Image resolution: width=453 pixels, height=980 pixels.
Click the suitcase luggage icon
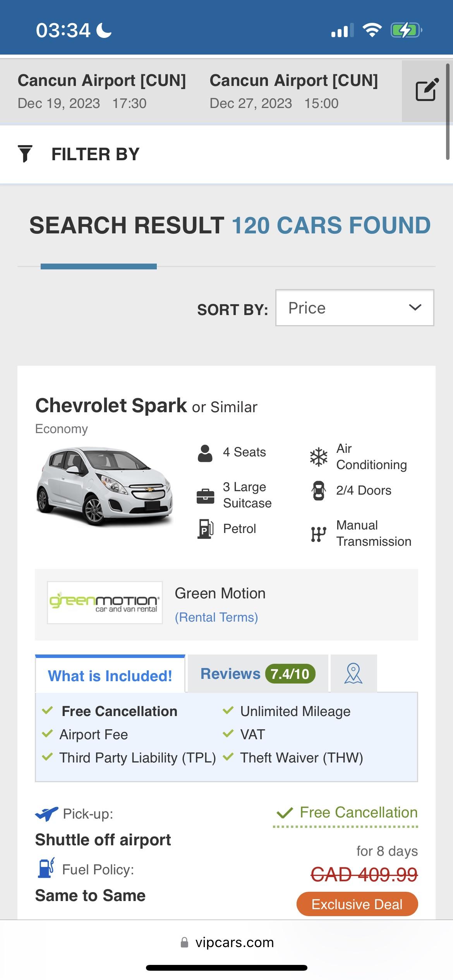pos(206,495)
